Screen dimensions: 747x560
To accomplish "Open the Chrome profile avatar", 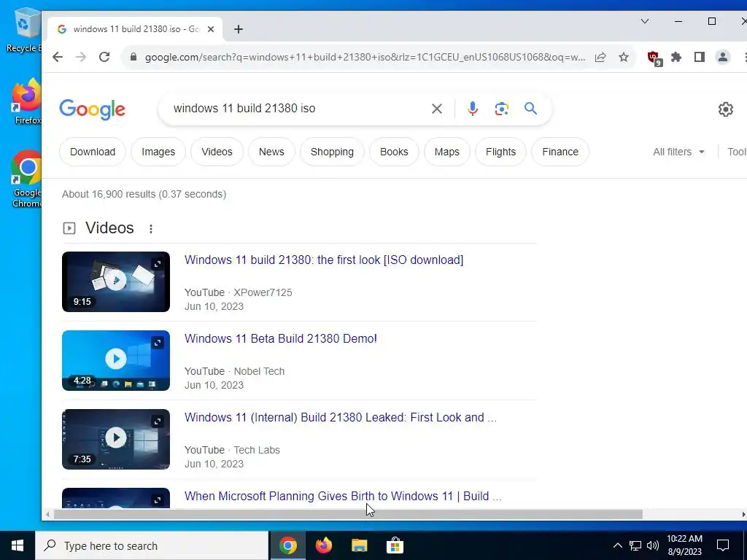I will coord(723,57).
